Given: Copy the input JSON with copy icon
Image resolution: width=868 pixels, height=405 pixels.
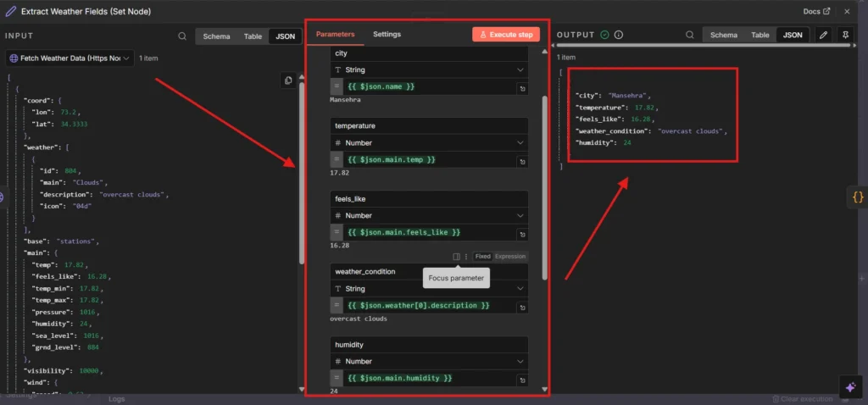Looking at the screenshot, I should point(288,80).
